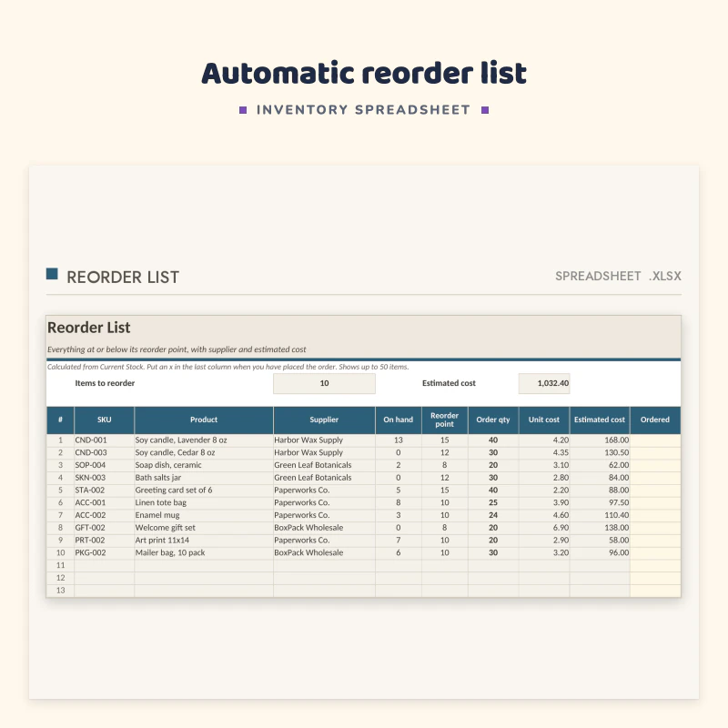The width and height of the screenshot is (728, 728).
Task: Click on hand value 13 for CND-001
Action: [x=399, y=440]
